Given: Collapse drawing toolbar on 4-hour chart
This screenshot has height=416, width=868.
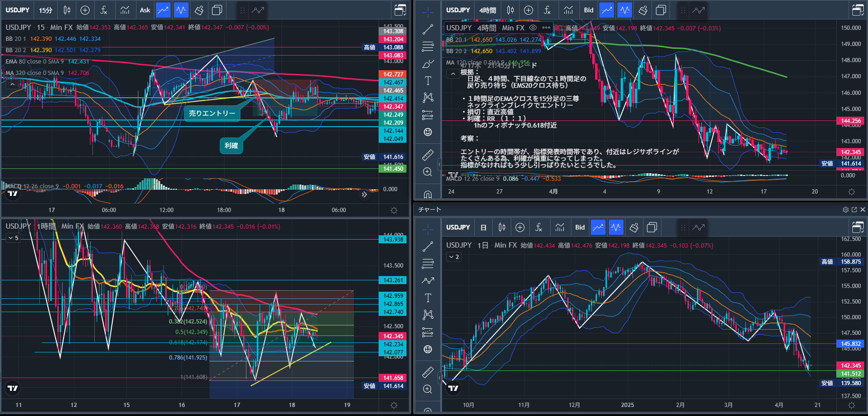Looking at the screenshot, I should (x=439, y=164).
